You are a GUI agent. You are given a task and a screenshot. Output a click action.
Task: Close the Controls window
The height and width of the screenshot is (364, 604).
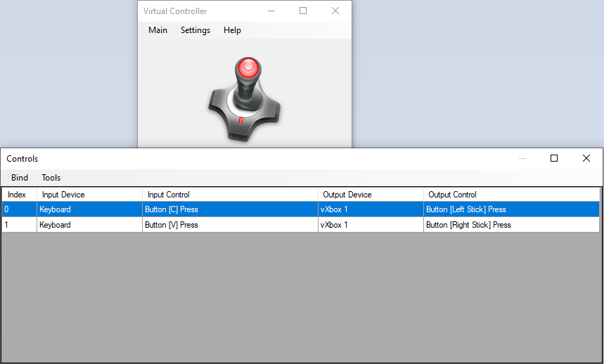pos(586,158)
